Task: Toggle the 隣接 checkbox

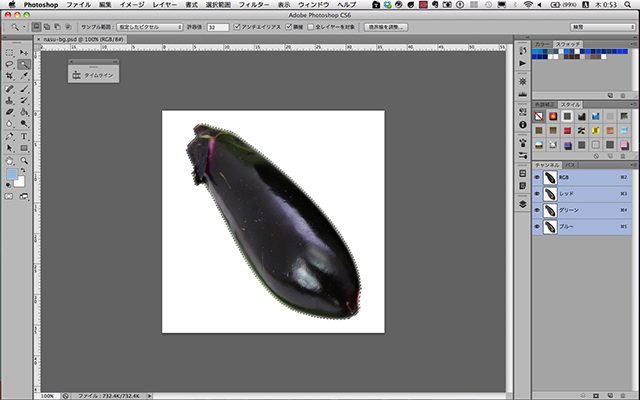Action: tap(290, 27)
